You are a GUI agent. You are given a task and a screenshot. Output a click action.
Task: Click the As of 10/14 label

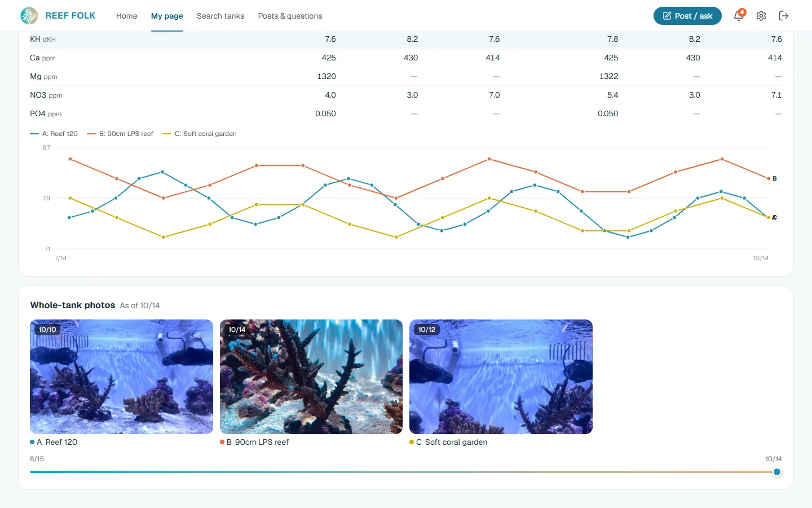coord(140,305)
